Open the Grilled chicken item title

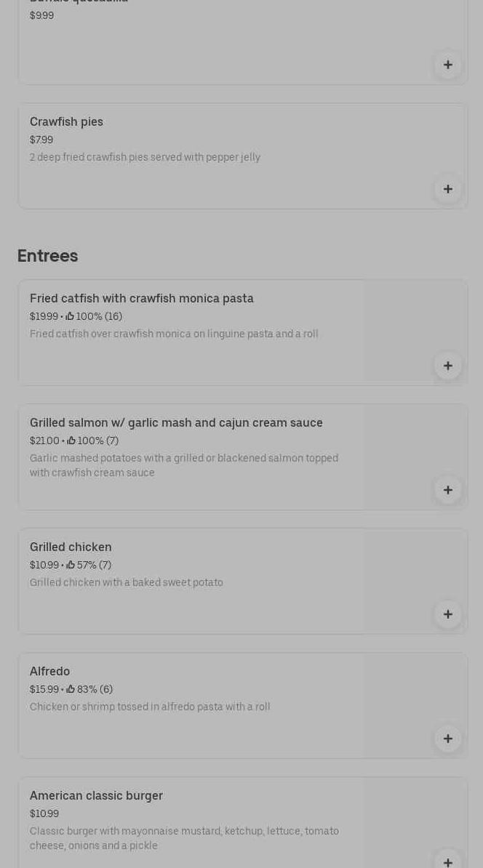click(71, 547)
